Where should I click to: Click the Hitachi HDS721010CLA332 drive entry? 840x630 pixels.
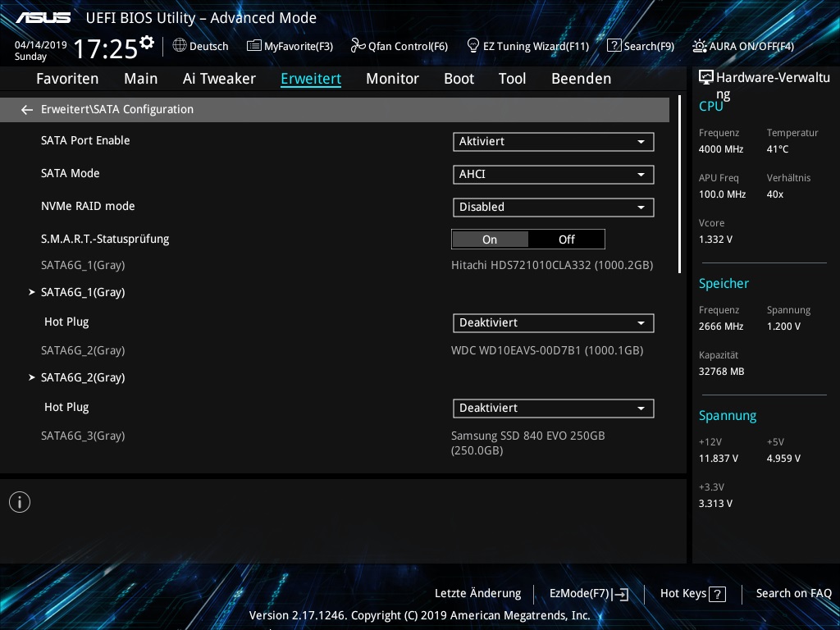pos(552,265)
